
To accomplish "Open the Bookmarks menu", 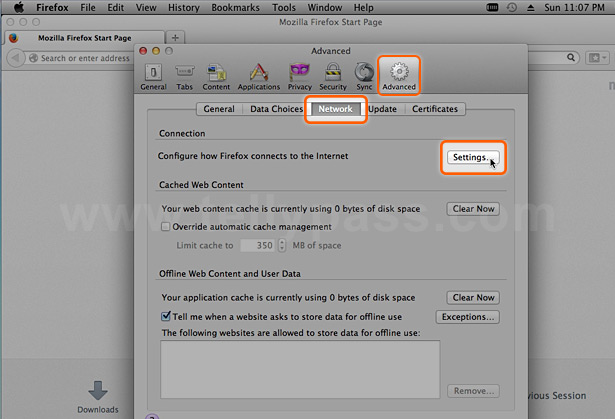I will 235,7.
